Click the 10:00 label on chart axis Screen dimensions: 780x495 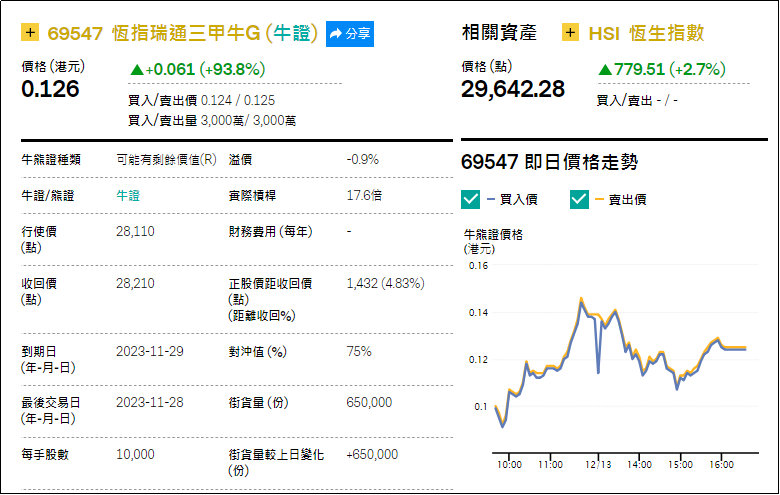pyautogui.click(x=509, y=465)
